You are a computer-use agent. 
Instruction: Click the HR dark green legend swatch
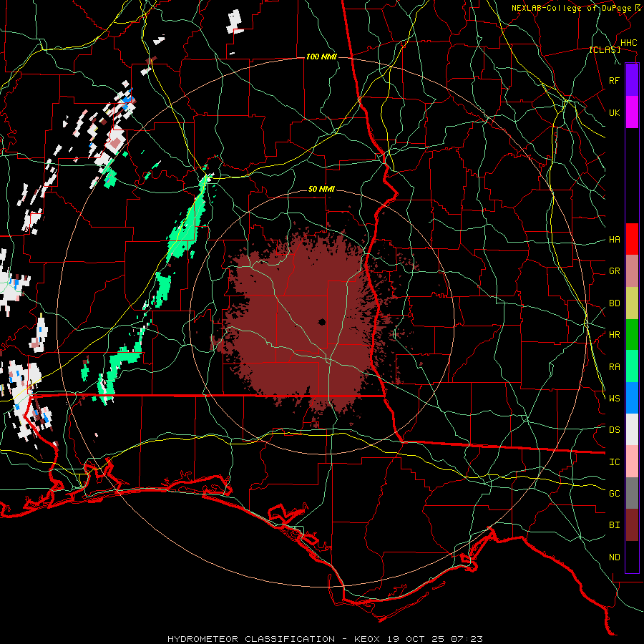point(632,334)
